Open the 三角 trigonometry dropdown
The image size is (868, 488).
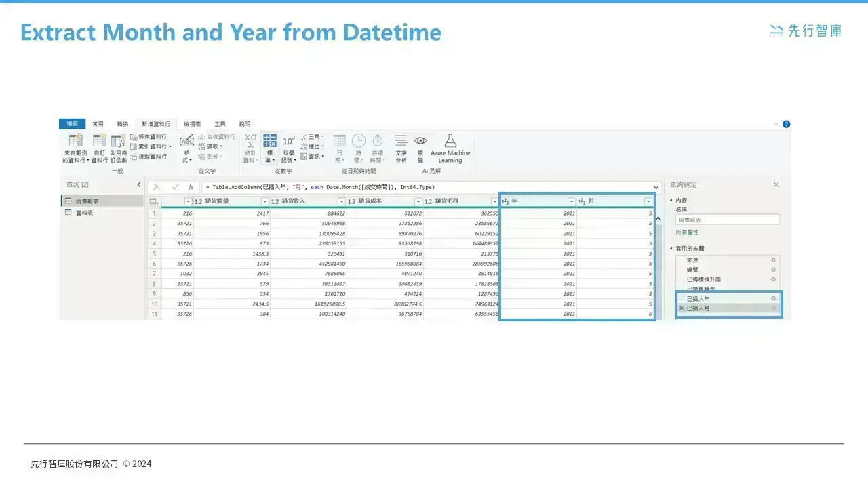tap(312, 136)
